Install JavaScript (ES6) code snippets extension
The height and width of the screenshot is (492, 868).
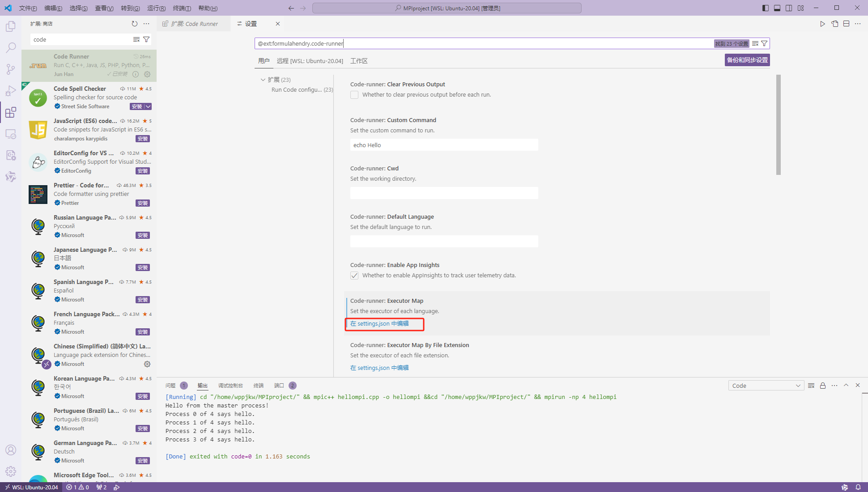pyautogui.click(x=143, y=139)
